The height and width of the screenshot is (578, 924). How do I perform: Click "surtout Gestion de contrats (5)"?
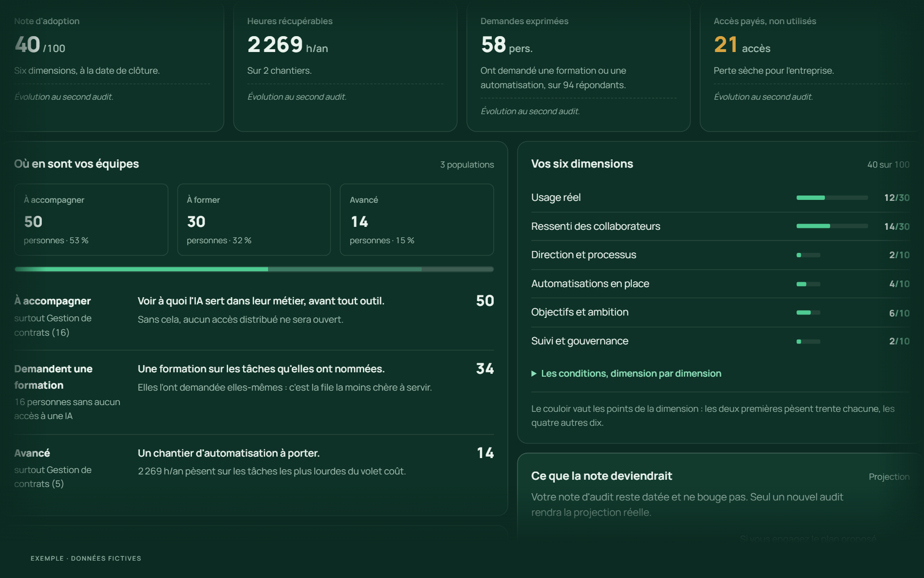click(53, 477)
